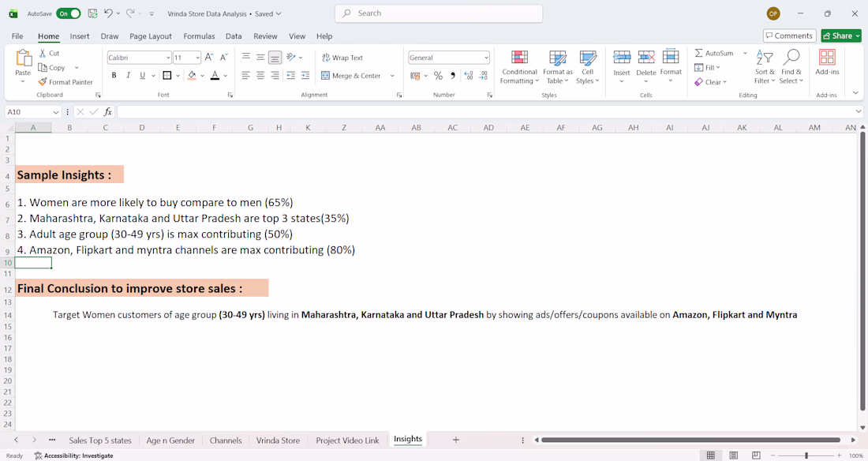Open Format as Table
868x461 pixels.
pyautogui.click(x=557, y=67)
